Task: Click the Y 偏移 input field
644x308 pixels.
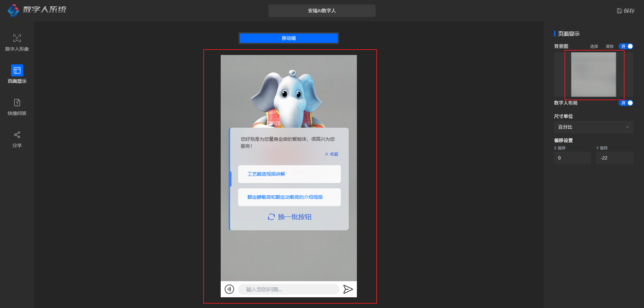Action: point(614,158)
